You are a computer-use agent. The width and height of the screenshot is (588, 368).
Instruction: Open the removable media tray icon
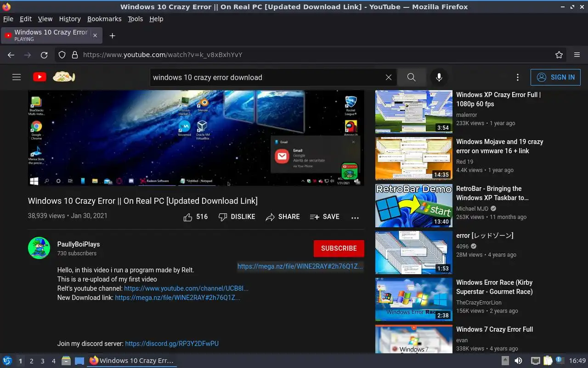coord(505,361)
